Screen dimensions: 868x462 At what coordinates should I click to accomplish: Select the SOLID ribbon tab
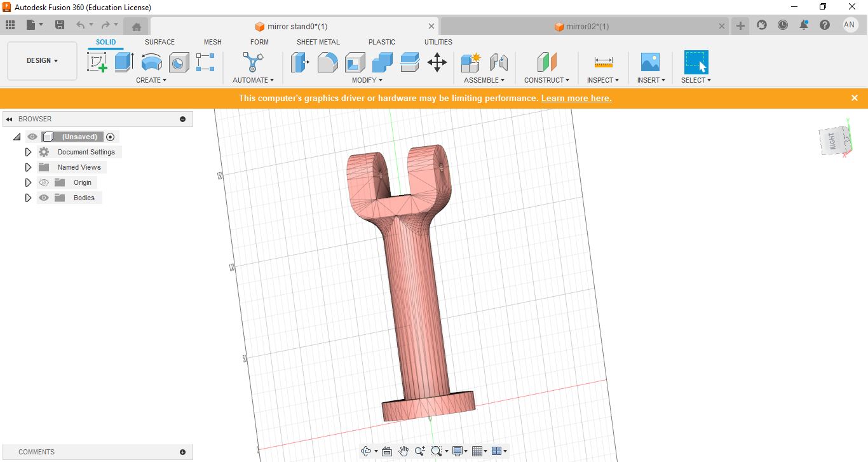106,42
